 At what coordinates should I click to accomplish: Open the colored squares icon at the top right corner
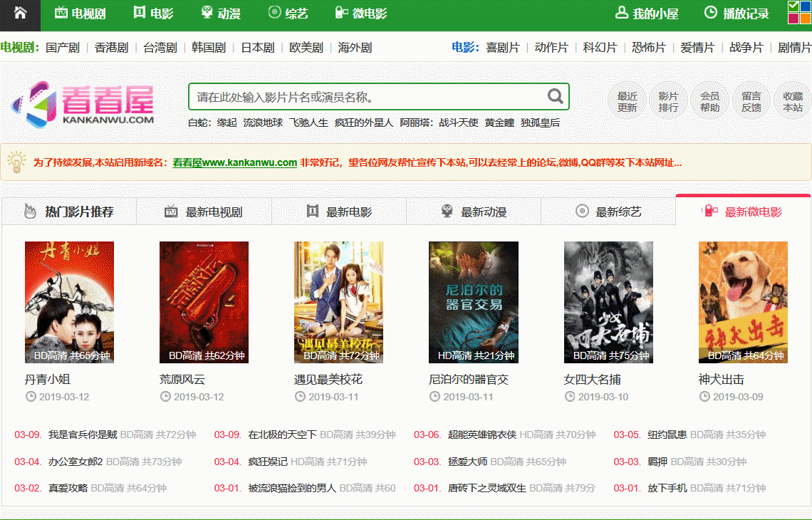pos(800,12)
